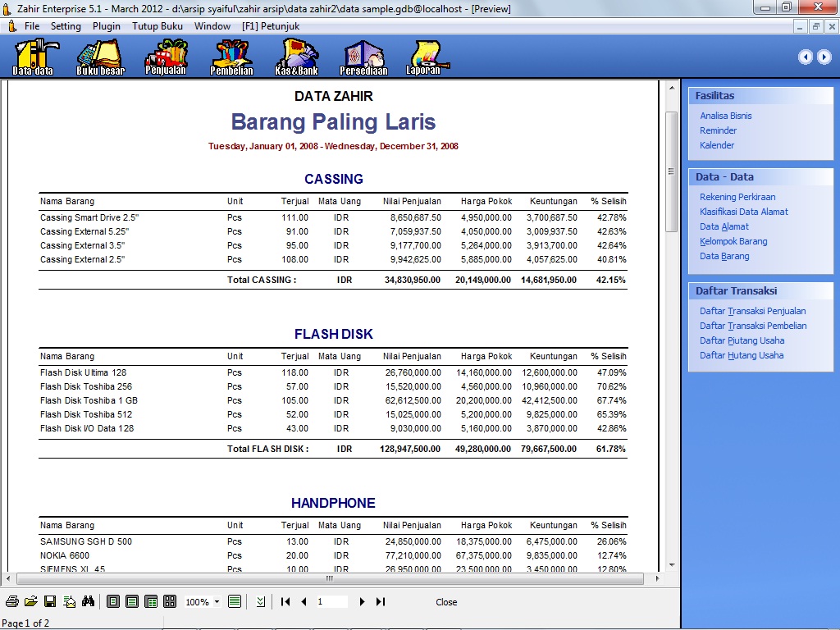The image size is (840, 630).
Task: Click the Laporan reports icon
Action: [x=423, y=56]
